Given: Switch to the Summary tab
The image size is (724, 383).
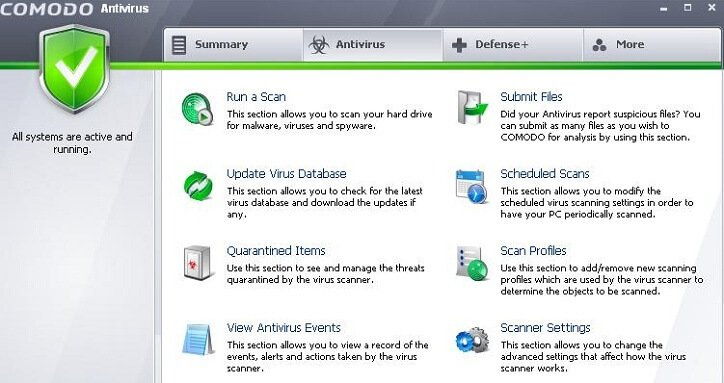Looking at the screenshot, I should click(x=233, y=45).
